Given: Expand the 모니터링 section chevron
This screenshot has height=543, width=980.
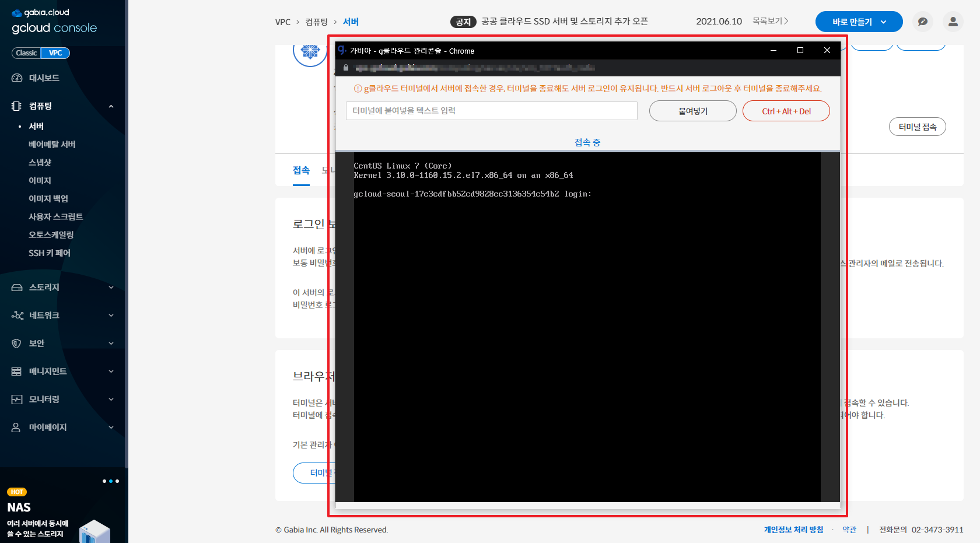Looking at the screenshot, I should tap(111, 400).
